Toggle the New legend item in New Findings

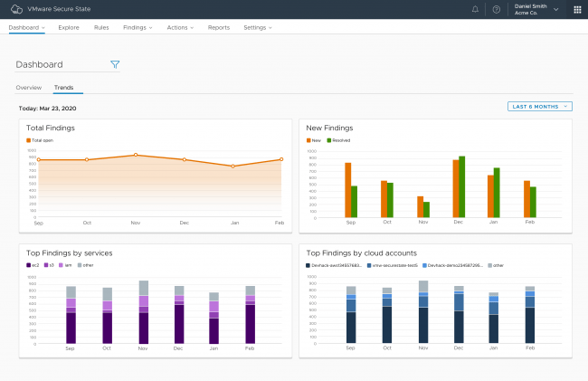[x=314, y=140]
